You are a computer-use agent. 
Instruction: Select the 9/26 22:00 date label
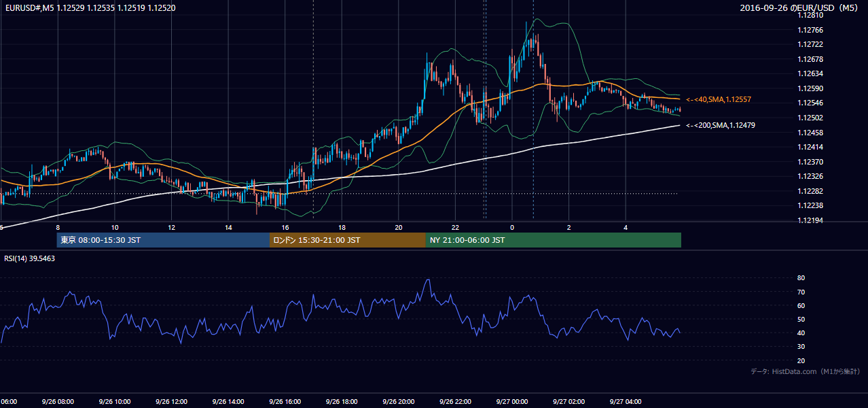(x=455, y=402)
